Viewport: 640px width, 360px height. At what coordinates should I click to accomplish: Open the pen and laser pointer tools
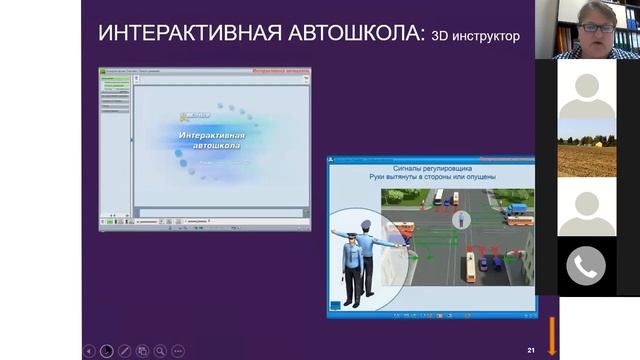tap(124, 351)
